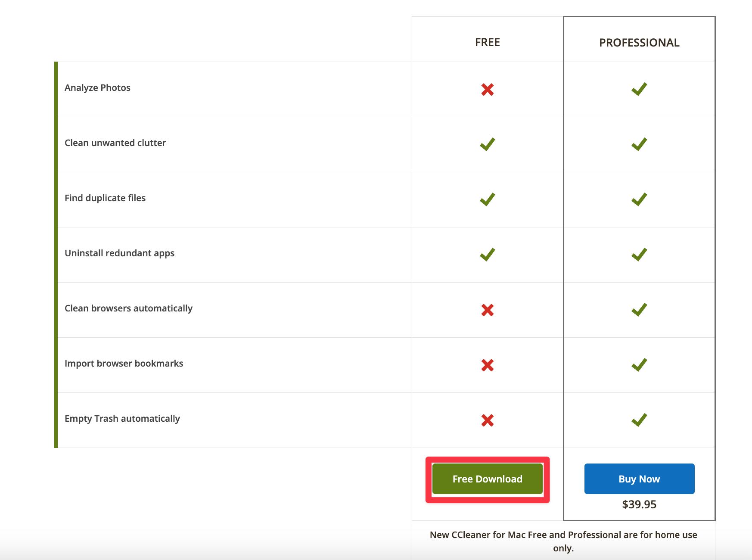This screenshot has height=560, width=752.
Task: Click red X for Import browser bookmarks
Action: click(x=488, y=365)
